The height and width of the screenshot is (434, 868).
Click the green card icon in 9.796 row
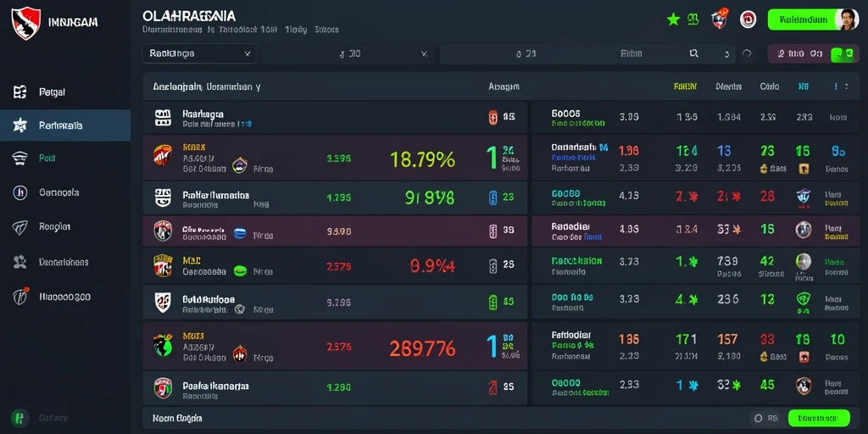(x=493, y=302)
